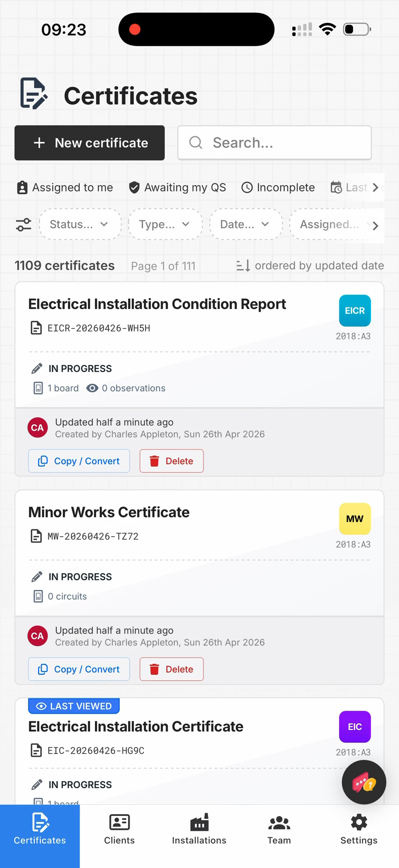Screen dimensions: 399x868
Task: Copy / Convert the EICR certificate
Action: pyautogui.click(x=79, y=461)
